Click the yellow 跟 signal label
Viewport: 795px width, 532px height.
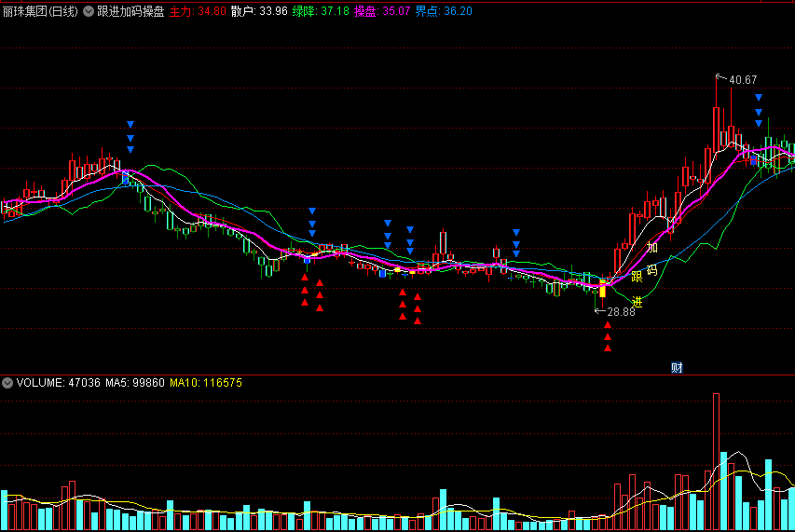click(637, 277)
